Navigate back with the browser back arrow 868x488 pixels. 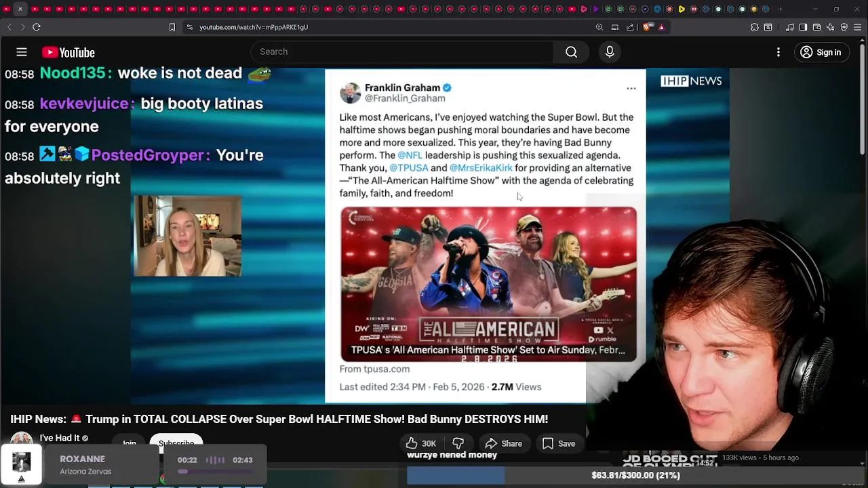point(9,27)
